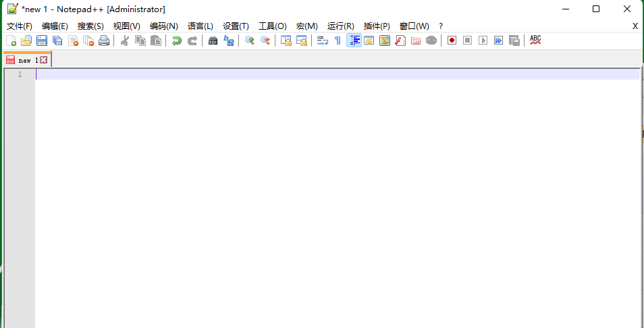The height and width of the screenshot is (328, 644).
Task: Open the 语言(L) menu
Action: 200,26
